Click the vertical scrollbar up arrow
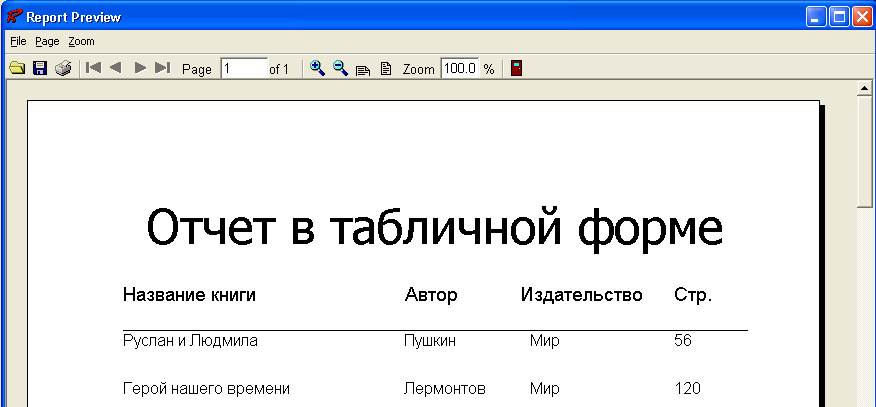 865,88
